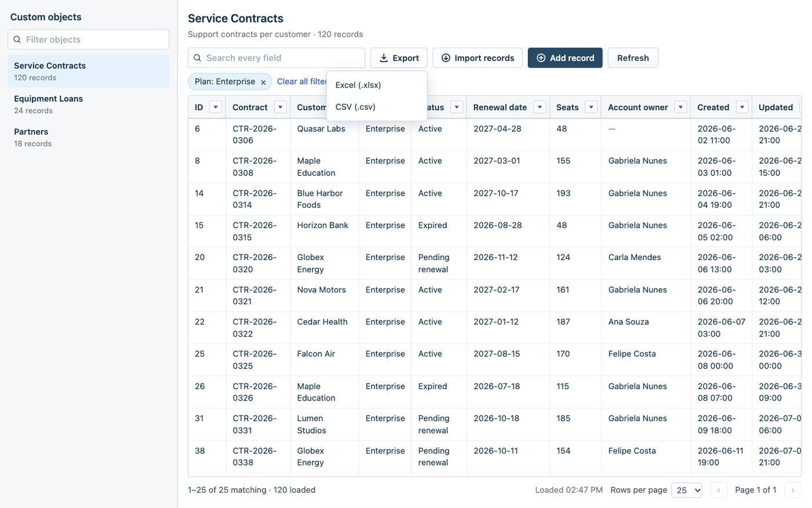This screenshot has width=812, height=508.
Task: Click renewal date 2027-04-28
Action: 497,129
